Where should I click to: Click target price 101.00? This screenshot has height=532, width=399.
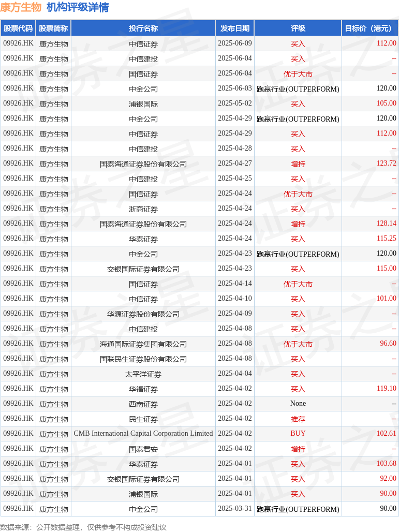386,299
